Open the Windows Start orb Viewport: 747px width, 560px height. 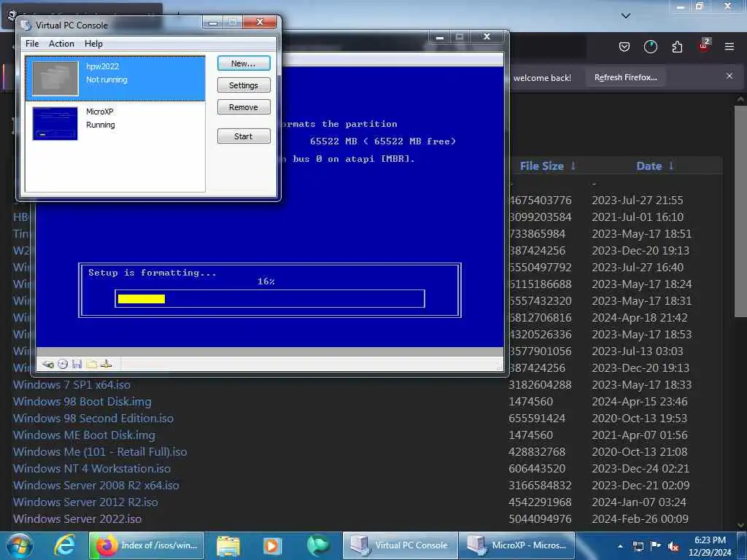(x=20, y=545)
